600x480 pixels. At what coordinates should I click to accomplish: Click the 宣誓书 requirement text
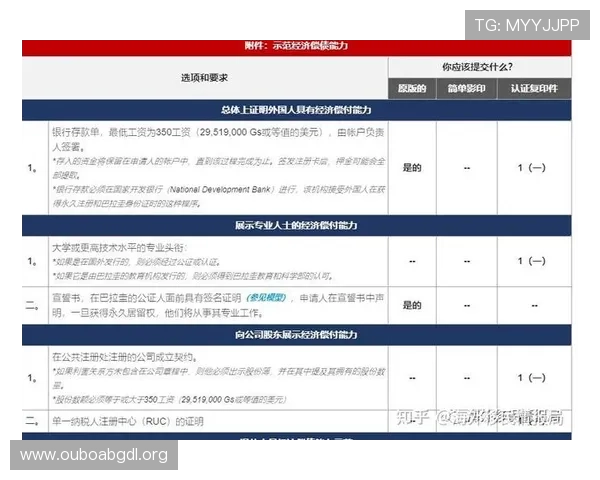(x=218, y=305)
